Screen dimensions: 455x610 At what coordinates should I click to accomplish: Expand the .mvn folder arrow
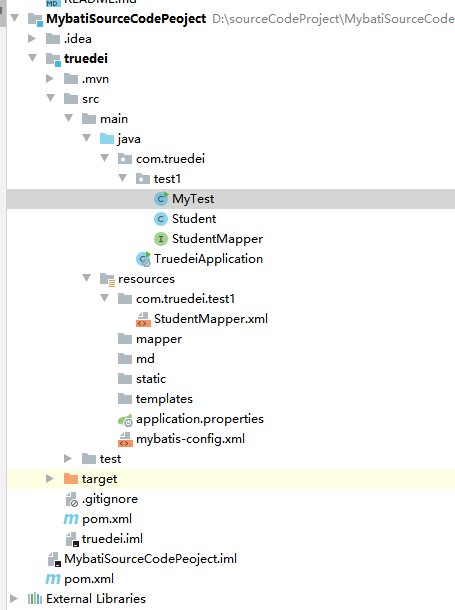50,79
